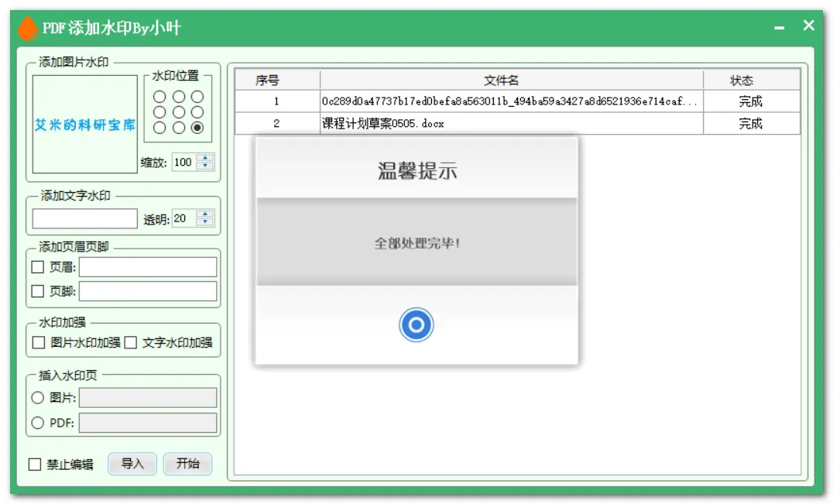The width and height of the screenshot is (833, 504).
Task: Enable the 页眉 header checkbox
Action: coord(38,267)
